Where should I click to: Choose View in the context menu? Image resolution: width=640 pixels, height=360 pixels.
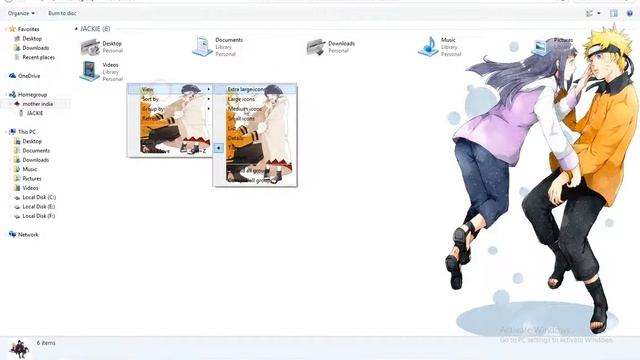(x=170, y=89)
